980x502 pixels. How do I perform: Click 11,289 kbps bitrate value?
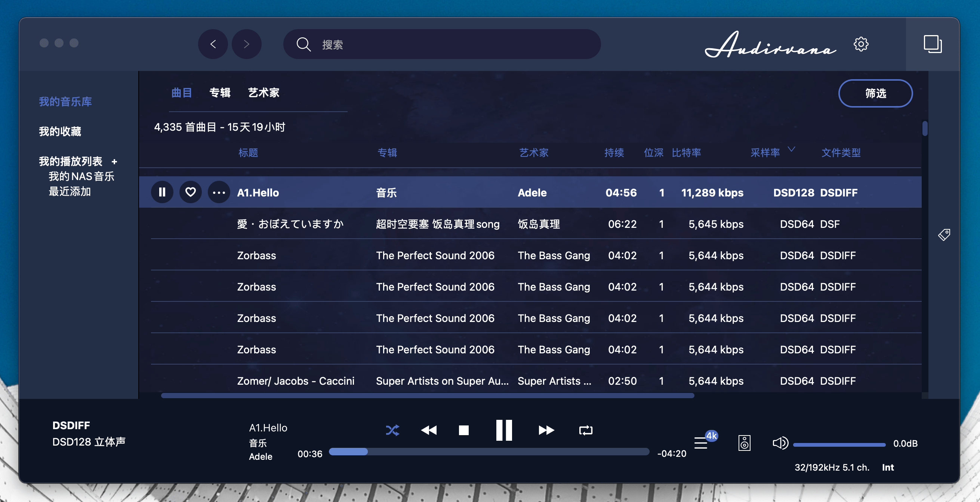pos(712,192)
